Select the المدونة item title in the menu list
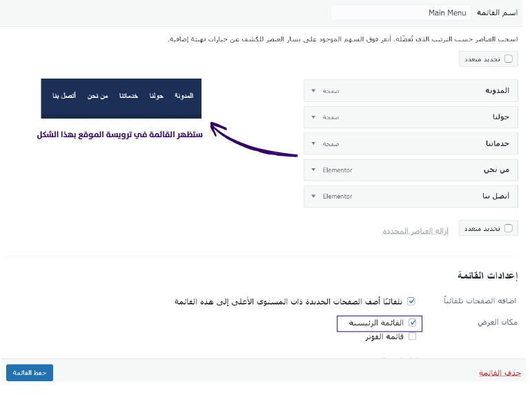The height and width of the screenshot is (395, 532). tap(497, 90)
